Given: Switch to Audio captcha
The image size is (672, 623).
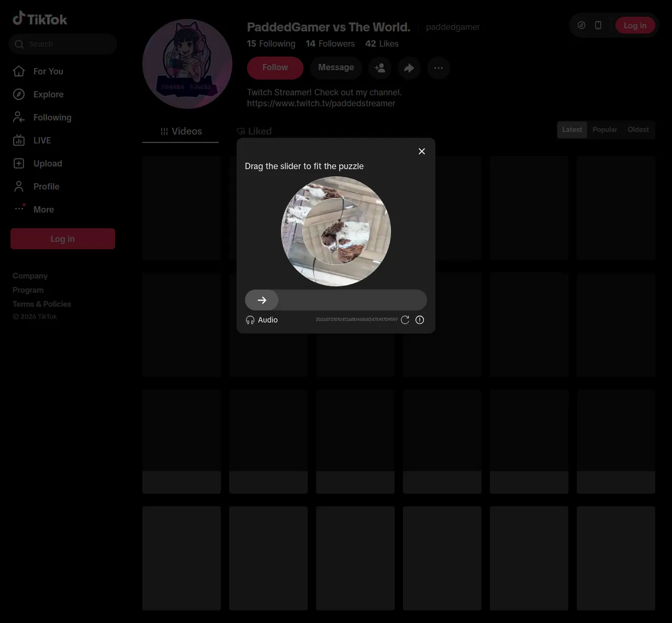Looking at the screenshot, I should point(262,320).
